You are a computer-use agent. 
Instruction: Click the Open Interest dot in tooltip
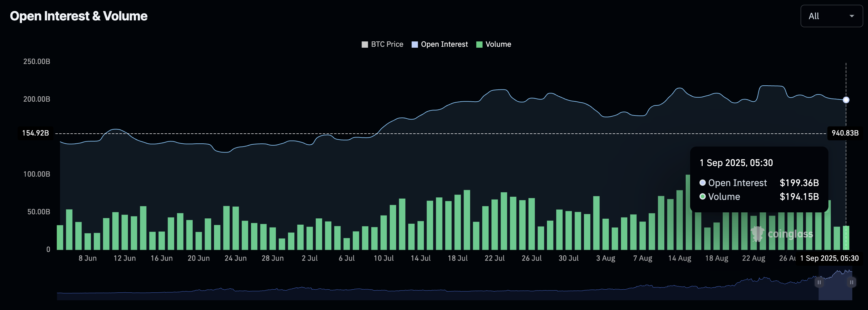(x=703, y=183)
